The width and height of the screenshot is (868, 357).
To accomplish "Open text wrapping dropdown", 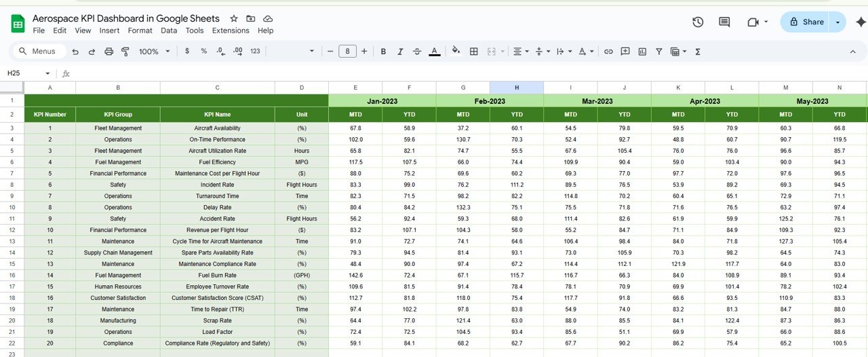I will (x=563, y=52).
